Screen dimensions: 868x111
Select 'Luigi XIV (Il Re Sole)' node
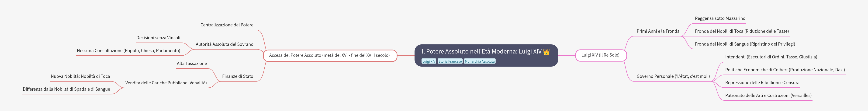coord(601,55)
